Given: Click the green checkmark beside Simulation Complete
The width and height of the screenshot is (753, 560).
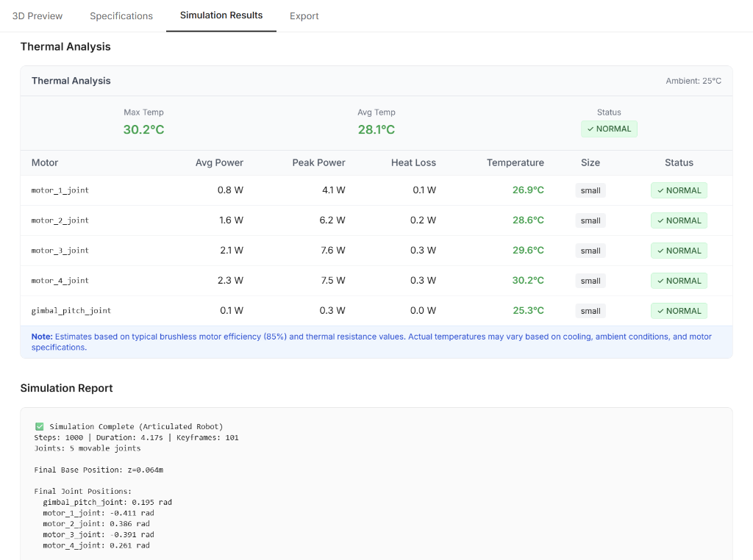Looking at the screenshot, I should click(39, 426).
